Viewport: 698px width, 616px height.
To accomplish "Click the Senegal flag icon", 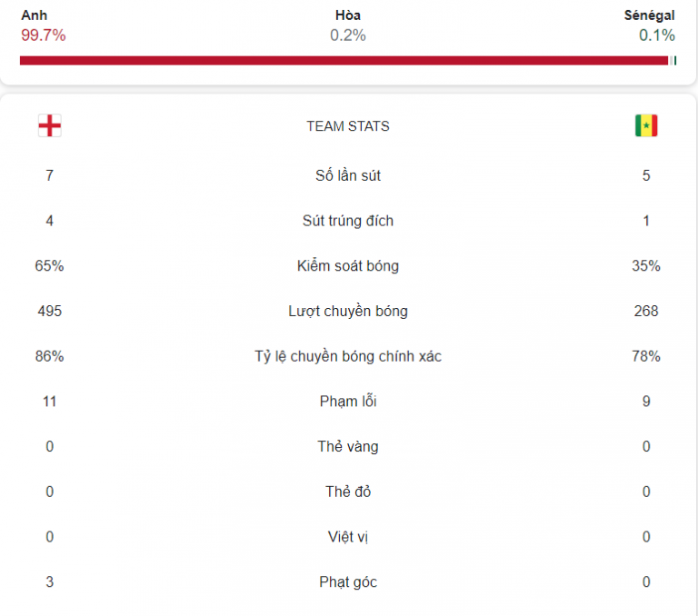I will point(646,125).
